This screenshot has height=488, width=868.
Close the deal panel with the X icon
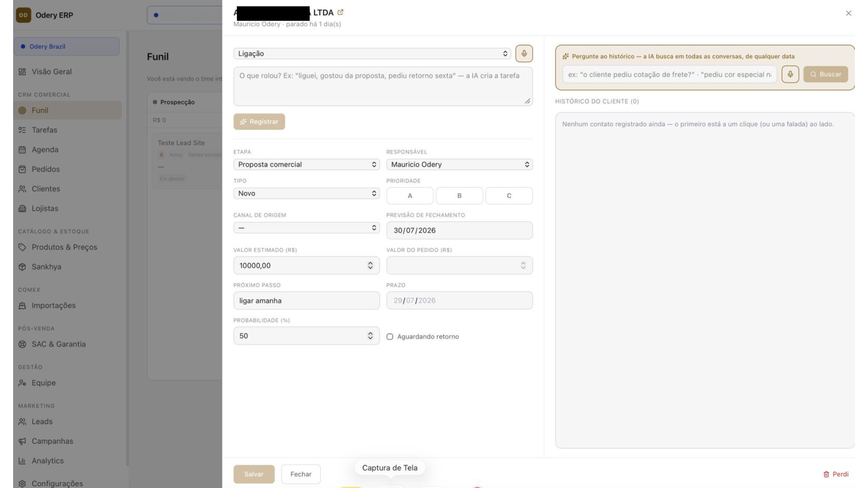849,13
